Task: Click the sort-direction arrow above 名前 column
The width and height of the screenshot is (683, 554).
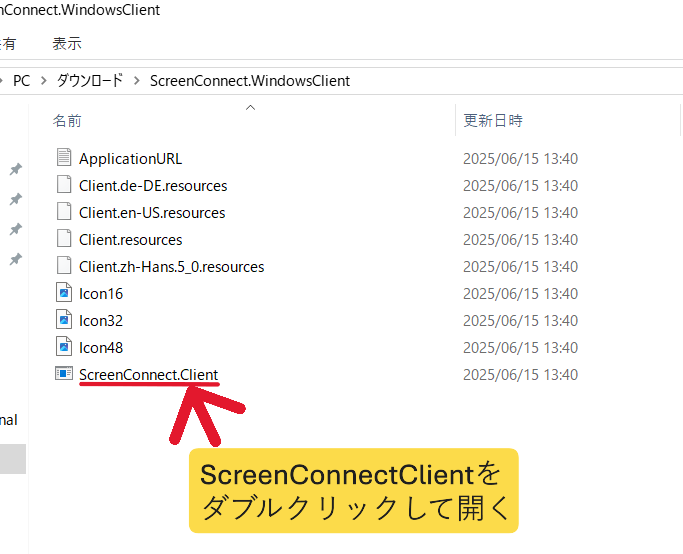Action: point(250,108)
